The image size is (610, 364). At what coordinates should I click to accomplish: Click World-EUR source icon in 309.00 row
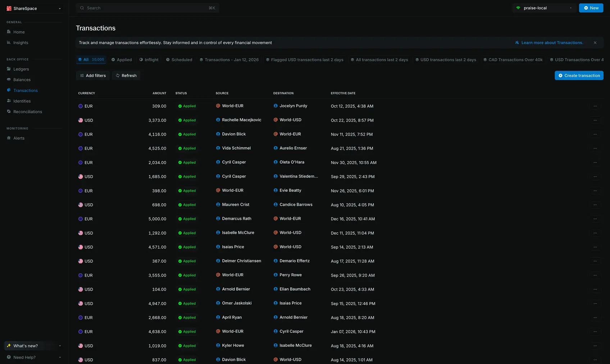click(x=218, y=106)
